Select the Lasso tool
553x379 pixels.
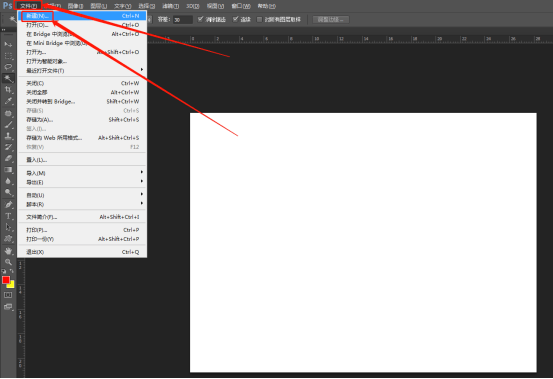coord(8,67)
